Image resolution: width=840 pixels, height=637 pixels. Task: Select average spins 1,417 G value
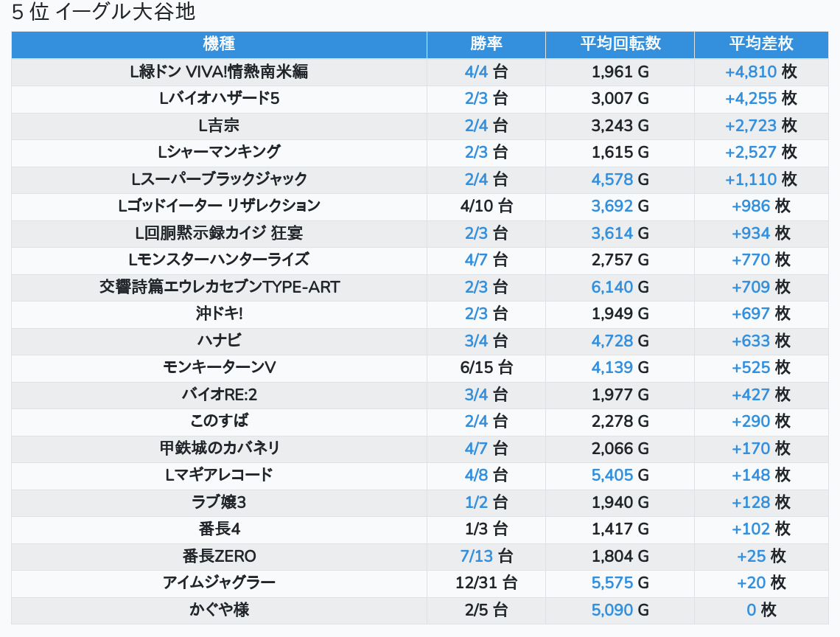tap(620, 529)
